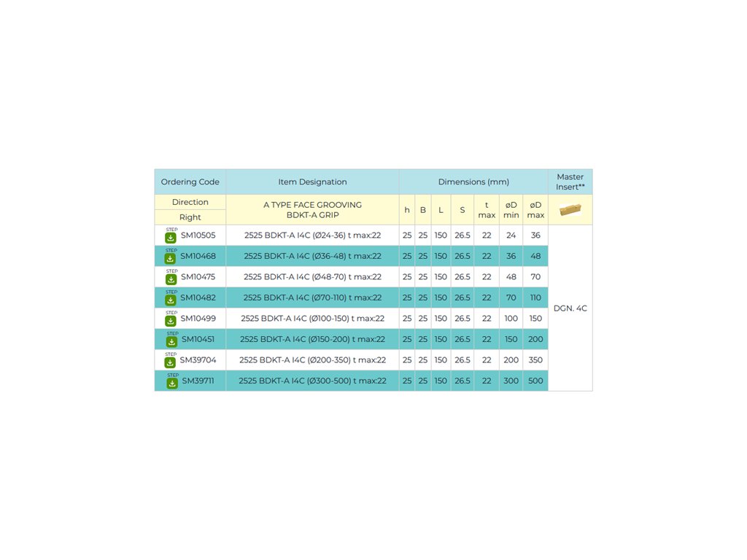Click the Item Designation column header
Screen dimensions: 747x560
point(312,182)
